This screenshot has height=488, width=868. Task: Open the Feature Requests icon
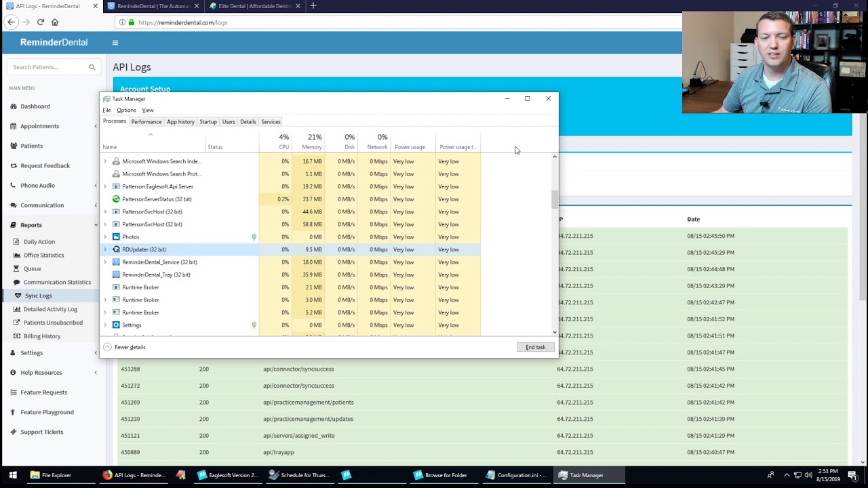click(x=14, y=392)
